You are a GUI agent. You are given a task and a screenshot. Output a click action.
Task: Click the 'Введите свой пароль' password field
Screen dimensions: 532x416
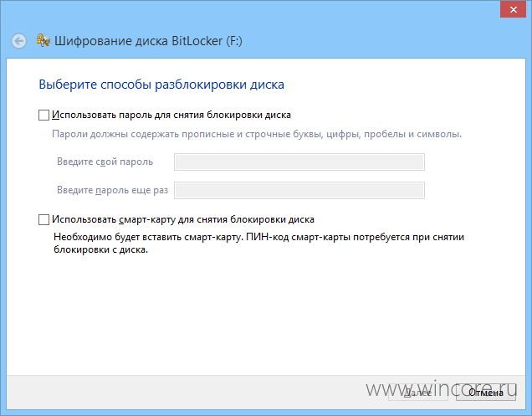(x=299, y=162)
